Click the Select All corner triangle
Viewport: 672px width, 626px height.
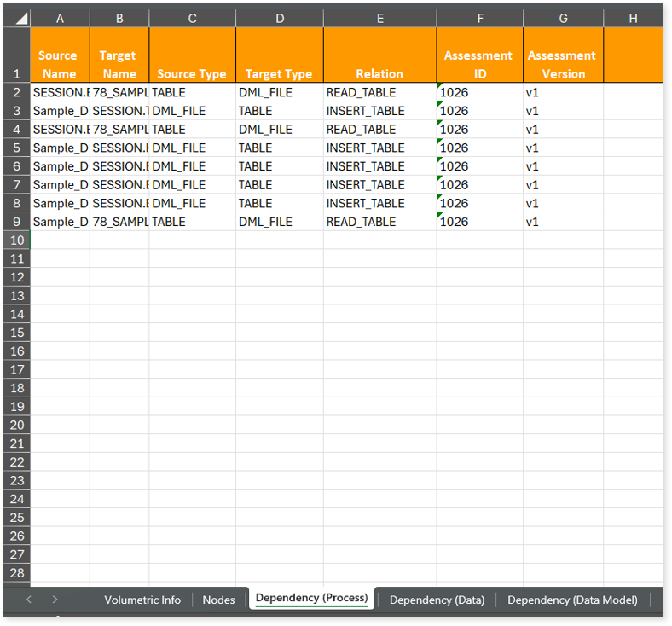pyautogui.click(x=19, y=18)
